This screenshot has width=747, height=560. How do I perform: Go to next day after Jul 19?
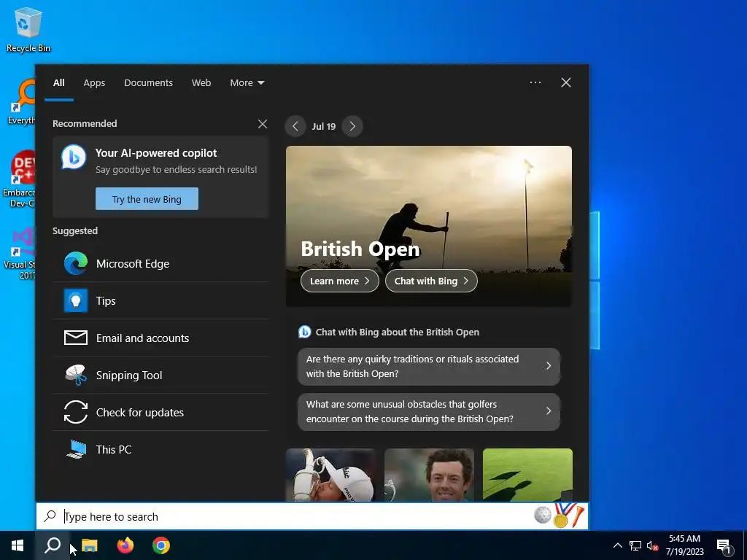click(x=352, y=126)
